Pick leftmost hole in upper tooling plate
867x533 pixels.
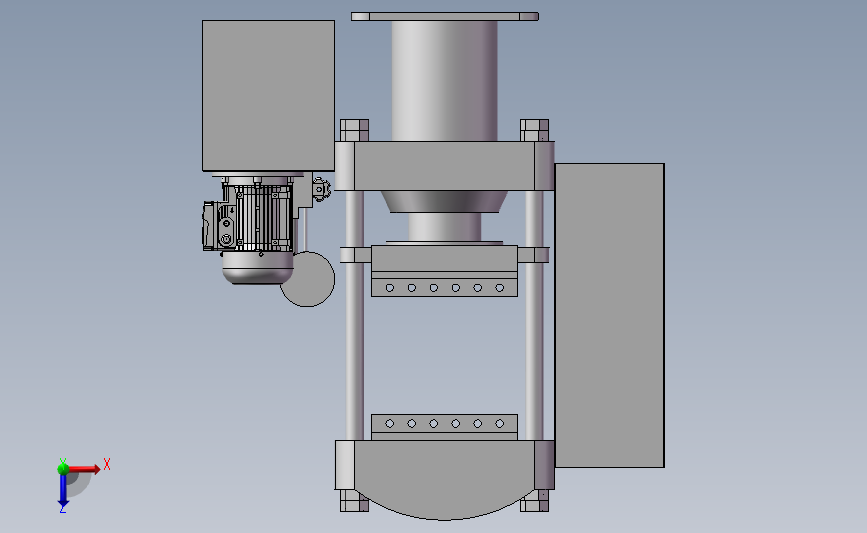[390, 288]
